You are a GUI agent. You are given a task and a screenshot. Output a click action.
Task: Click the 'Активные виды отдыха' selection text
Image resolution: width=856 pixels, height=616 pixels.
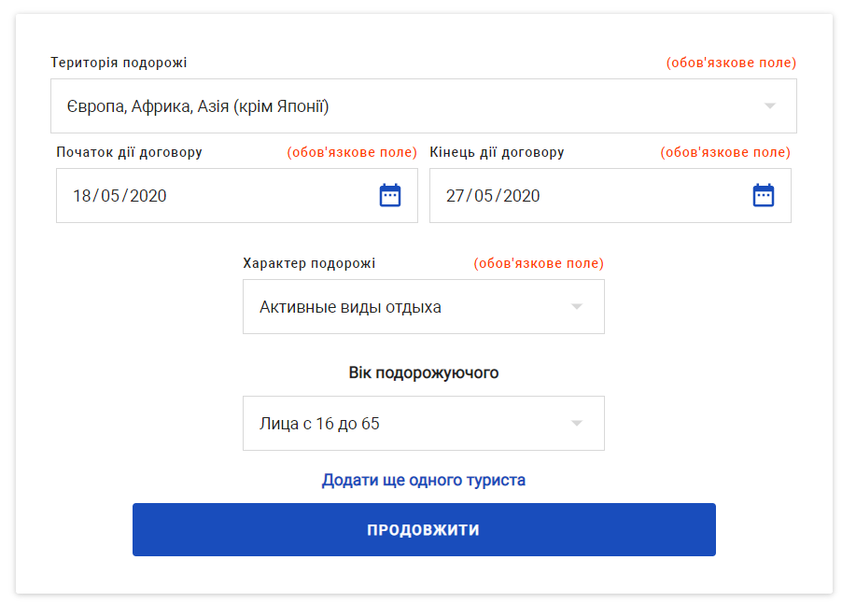pyautogui.click(x=350, y=307)
